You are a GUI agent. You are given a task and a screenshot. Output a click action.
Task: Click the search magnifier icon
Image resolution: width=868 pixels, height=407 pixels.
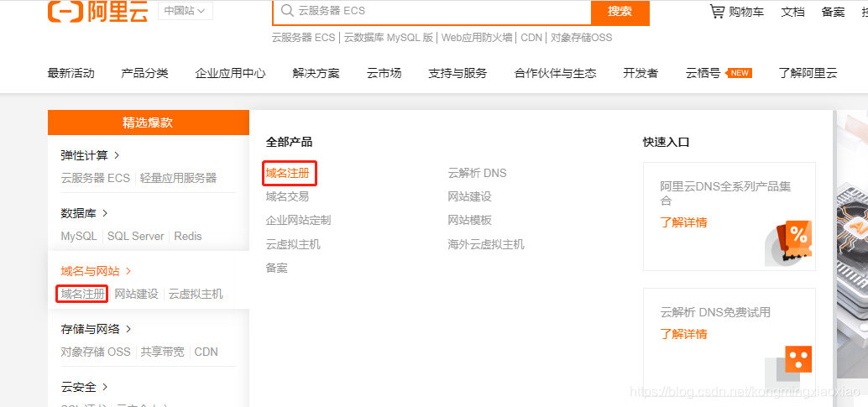[x=287, y=11]
